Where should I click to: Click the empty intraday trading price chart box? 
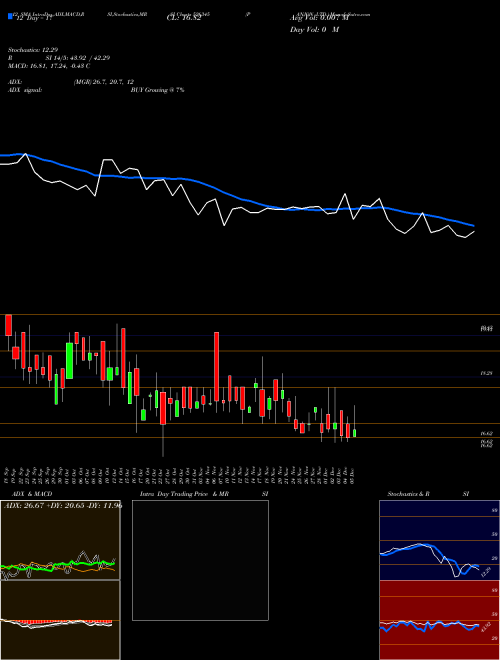point(200,560)
